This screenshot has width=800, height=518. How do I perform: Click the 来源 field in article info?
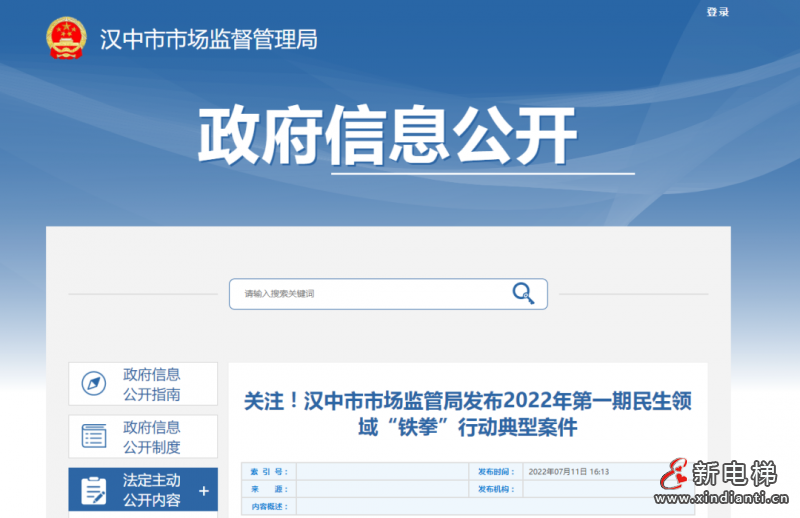[380, 489]
